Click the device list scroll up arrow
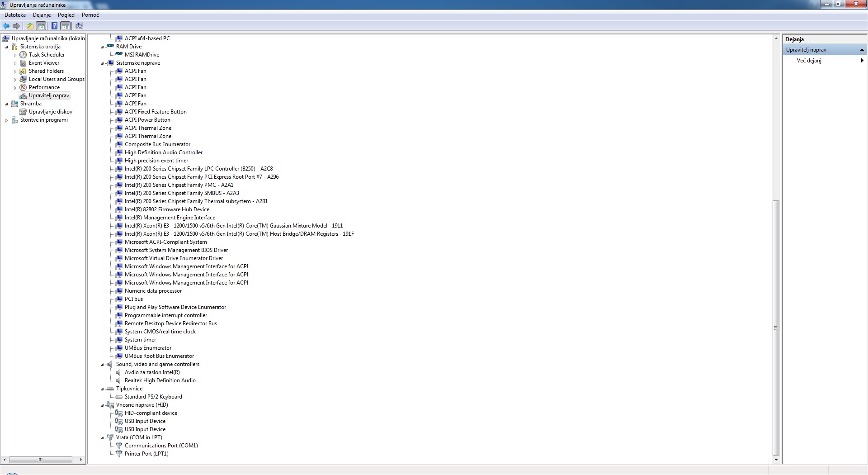Image resolution: width=868 pixels, height=475 pixels. pos(776,38)
